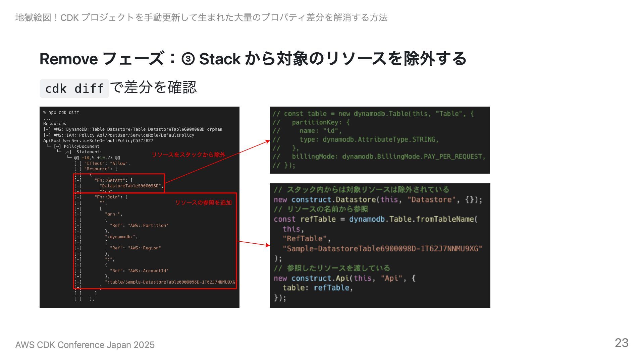
Task: Click the removed '"Fn::GetAtt": [' line
Action: (103, 180)
